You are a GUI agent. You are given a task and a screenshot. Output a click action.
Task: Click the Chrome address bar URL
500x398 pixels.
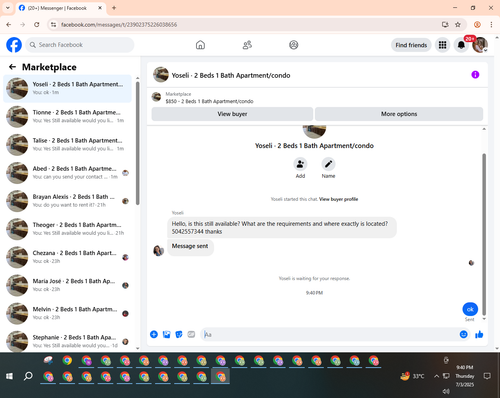pyautogui.click(x=119, y=25)
